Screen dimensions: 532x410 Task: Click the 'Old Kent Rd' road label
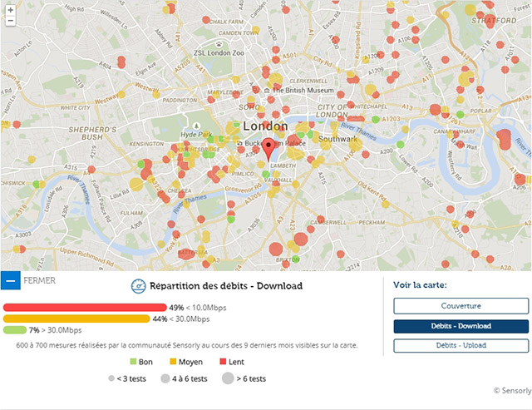pos(372,191)
